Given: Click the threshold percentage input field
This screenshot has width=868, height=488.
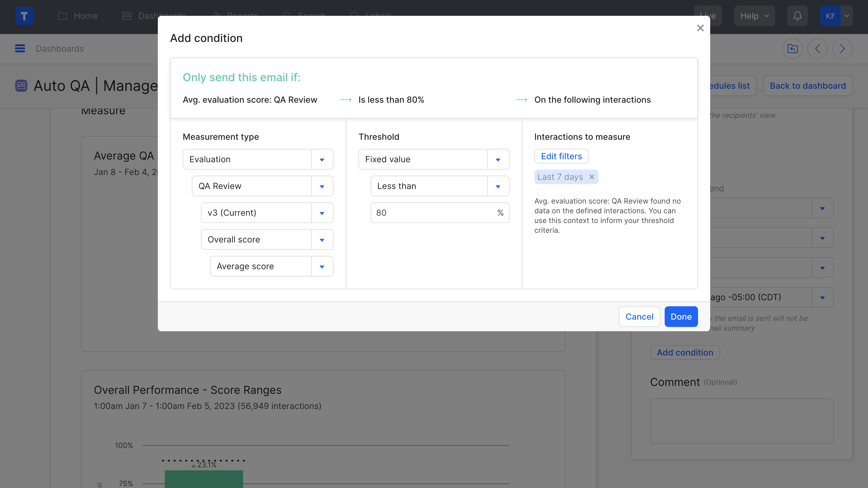Looking at the screenshot, I should coord(433,213).
